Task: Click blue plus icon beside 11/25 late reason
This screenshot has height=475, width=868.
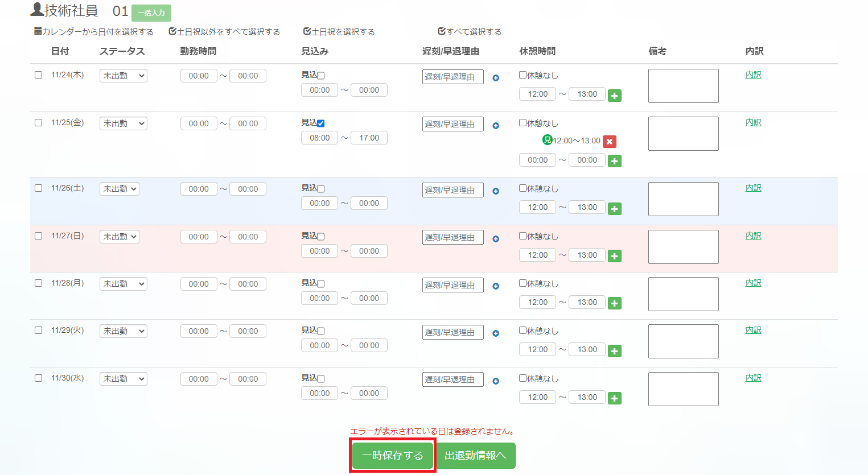Action: [x=496, y=126]
